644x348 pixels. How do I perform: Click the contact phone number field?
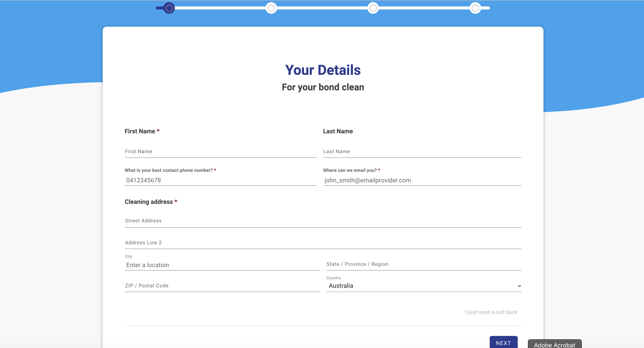click(220, 180)
